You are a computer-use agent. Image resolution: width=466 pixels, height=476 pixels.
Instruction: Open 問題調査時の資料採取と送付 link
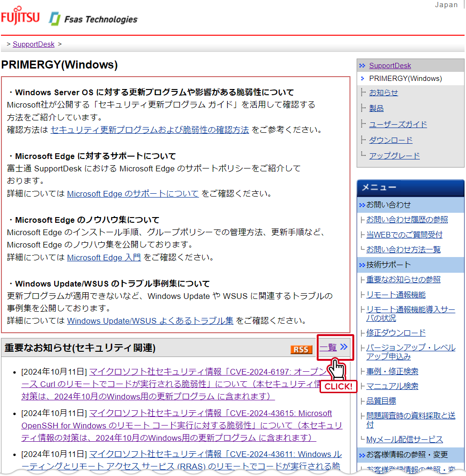pos(410,420)
